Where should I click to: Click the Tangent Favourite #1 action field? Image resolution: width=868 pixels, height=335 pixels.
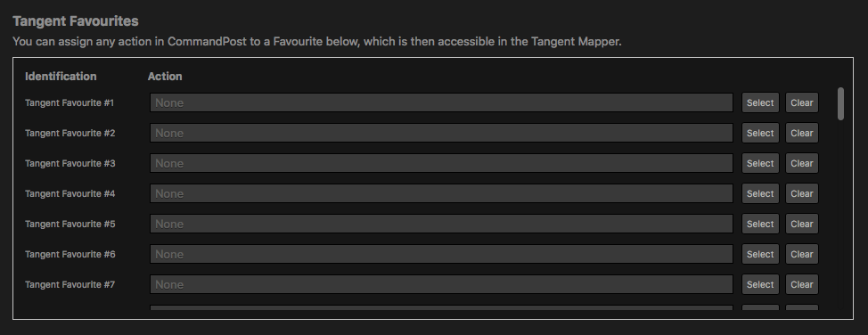coord(441,102)
